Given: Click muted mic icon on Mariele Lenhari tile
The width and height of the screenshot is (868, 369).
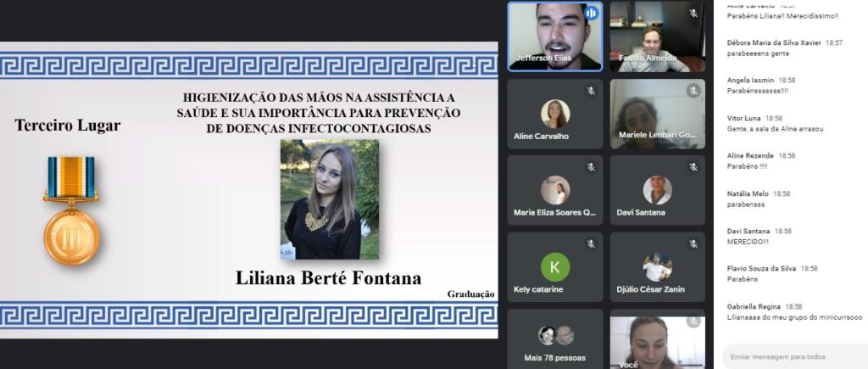Looking at the screenshot, I should (x=693, y=91).
